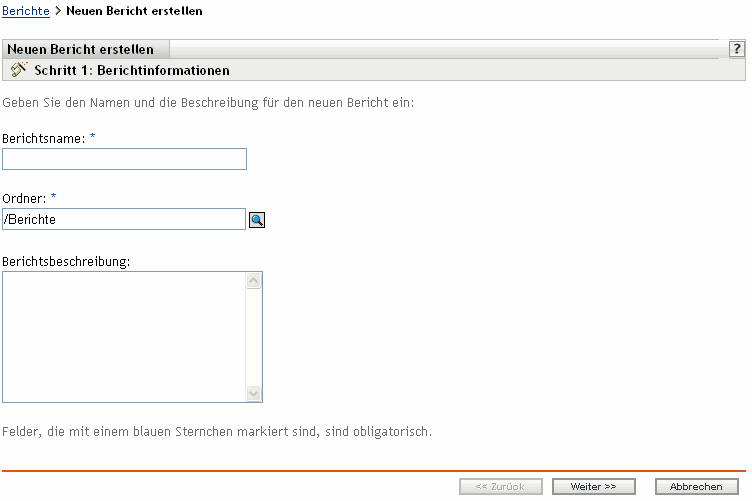Click the description scrollbar up arrow
The image size is (752, 501).
[254, 280]
